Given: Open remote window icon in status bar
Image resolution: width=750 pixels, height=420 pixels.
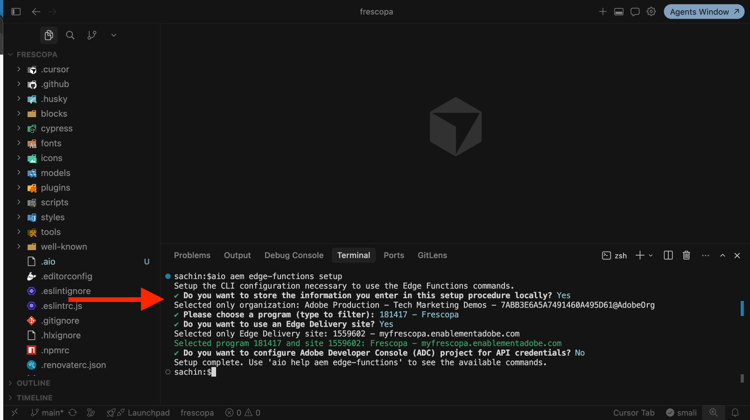Looking at the screenshot, I should tap(15, 413).
